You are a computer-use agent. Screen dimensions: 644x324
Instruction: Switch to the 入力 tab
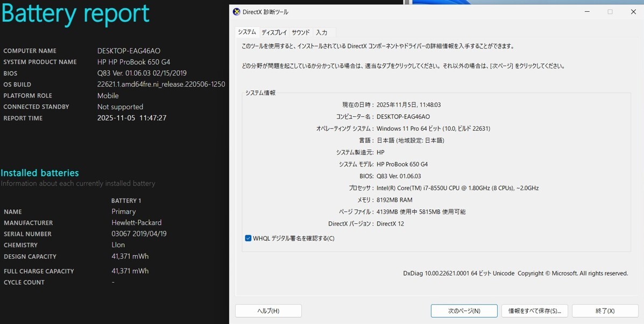tap(322, 32)
